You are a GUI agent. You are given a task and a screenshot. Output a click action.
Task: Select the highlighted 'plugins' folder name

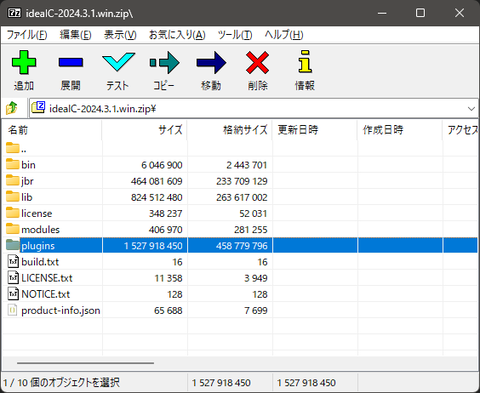tap(38, 246)
